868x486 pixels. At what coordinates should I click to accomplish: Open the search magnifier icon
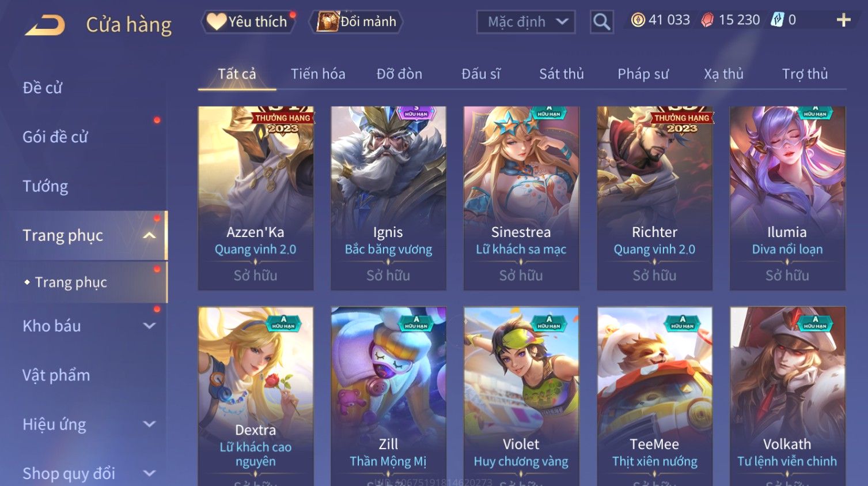(601, 22)
